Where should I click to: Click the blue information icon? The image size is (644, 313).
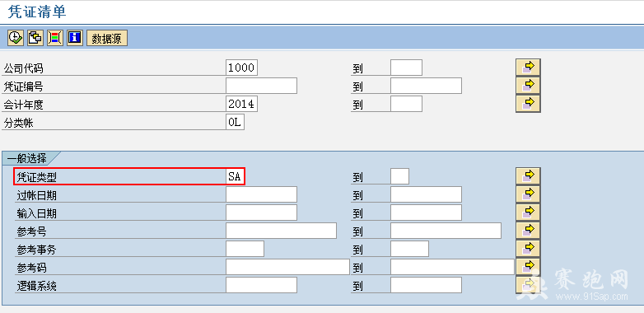pos(75,38)
